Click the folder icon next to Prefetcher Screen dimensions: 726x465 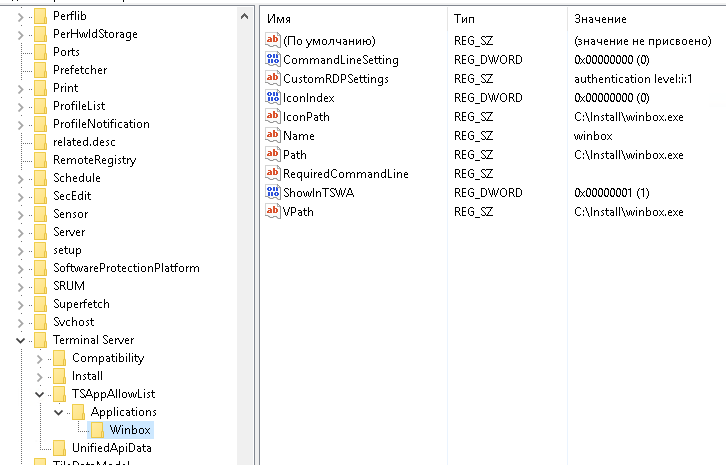pos(41,70)
